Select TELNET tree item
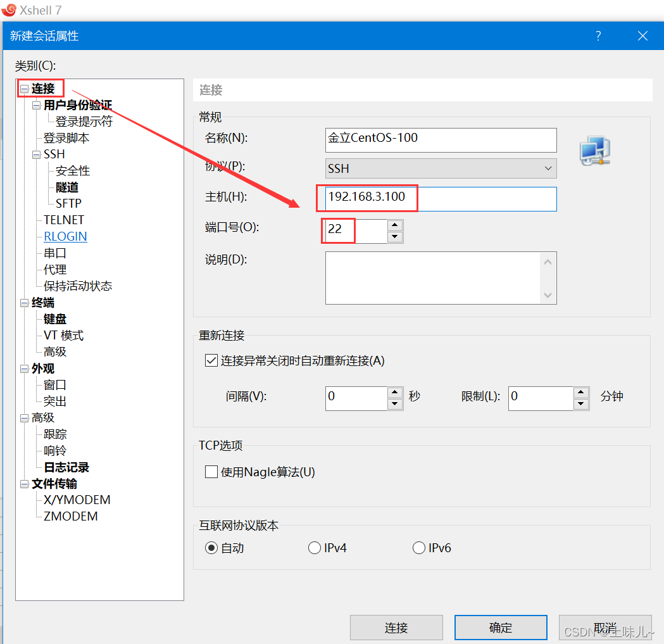This screenshot has width=664, height=644. (64, 220)
